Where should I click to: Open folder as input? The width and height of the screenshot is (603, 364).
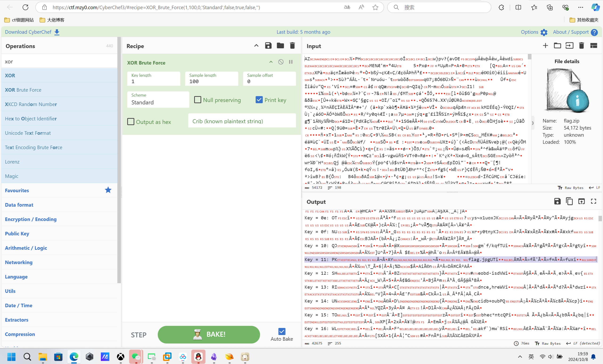(x=557, y=46)
